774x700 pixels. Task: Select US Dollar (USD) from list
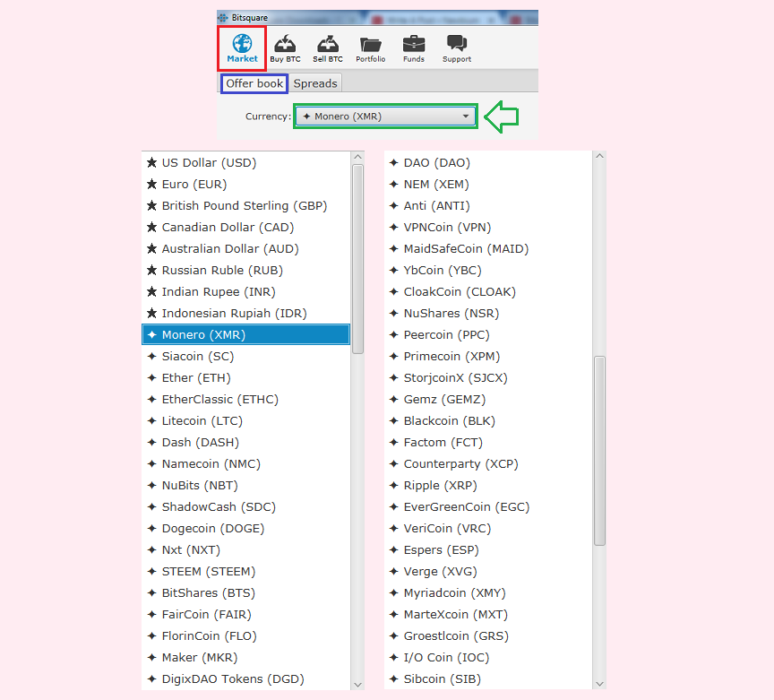pyautogui.click(x=209, y=163)
